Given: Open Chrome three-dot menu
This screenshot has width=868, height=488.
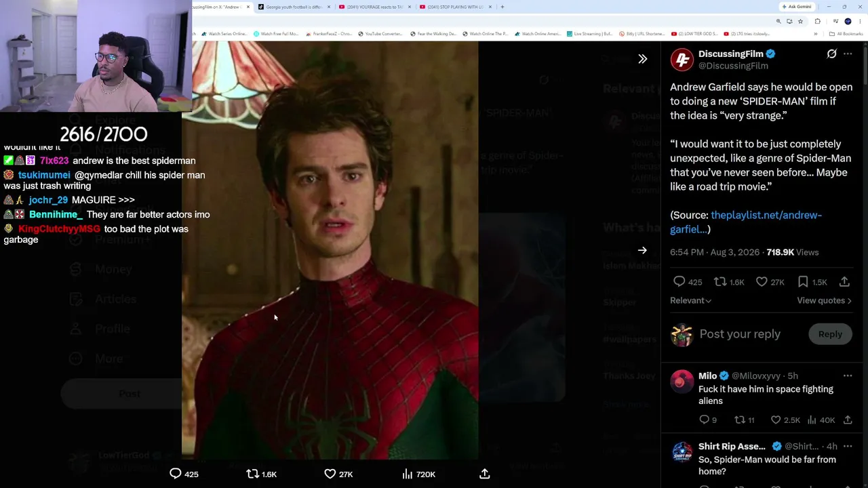Looking at the screenshot, I should (861, 21).
